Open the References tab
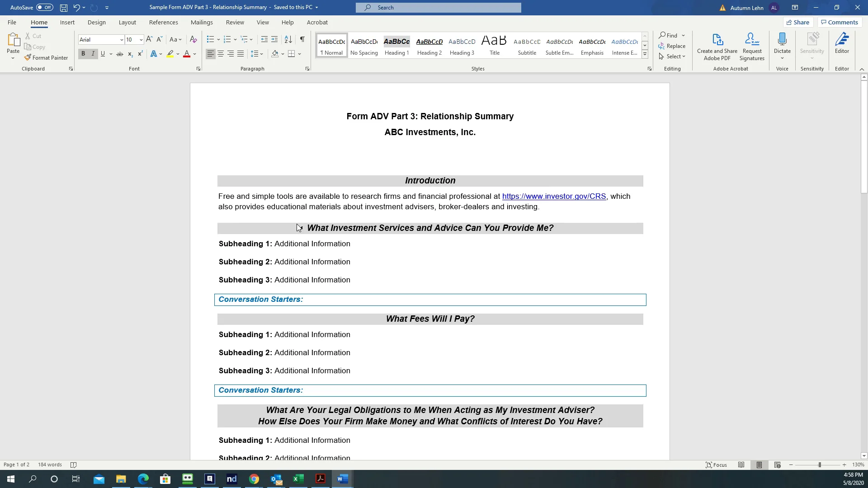Screen dimensions: 868x488 pos(163,23)
